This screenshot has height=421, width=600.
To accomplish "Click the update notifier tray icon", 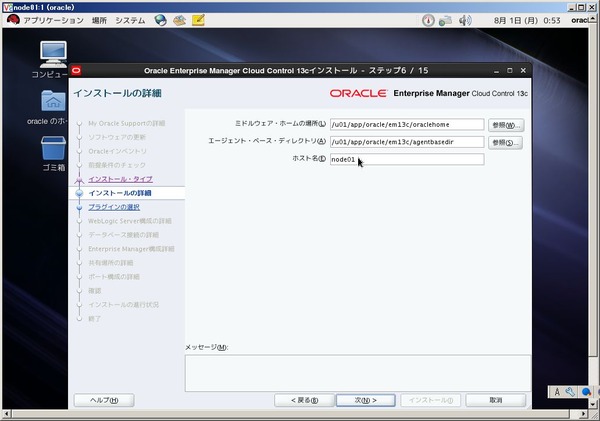I will pos(428,20).
